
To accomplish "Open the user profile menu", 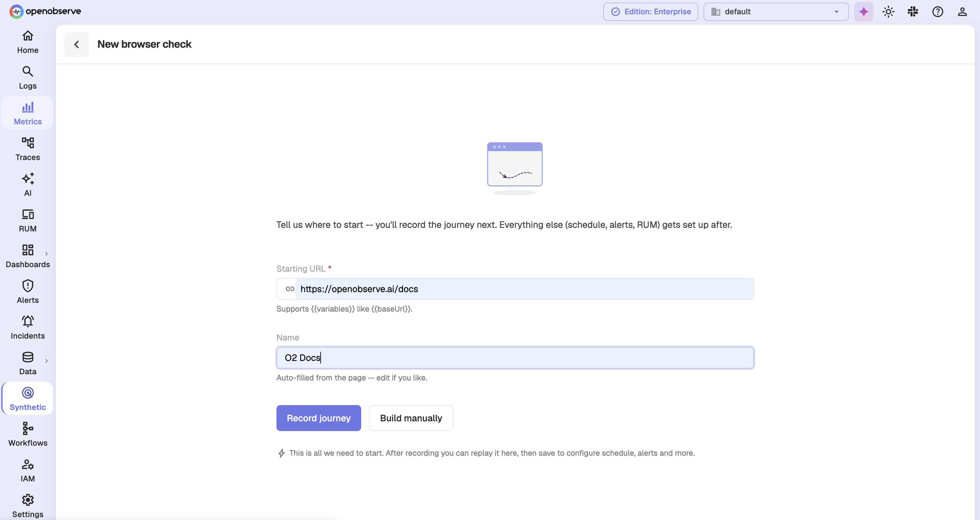I will click(x=962, y=12).
